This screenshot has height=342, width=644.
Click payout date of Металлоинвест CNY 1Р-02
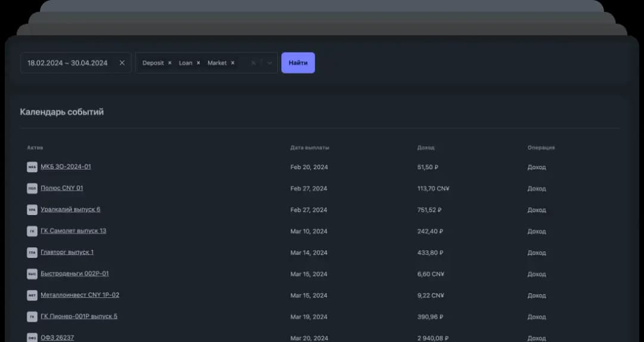(309, 295)
